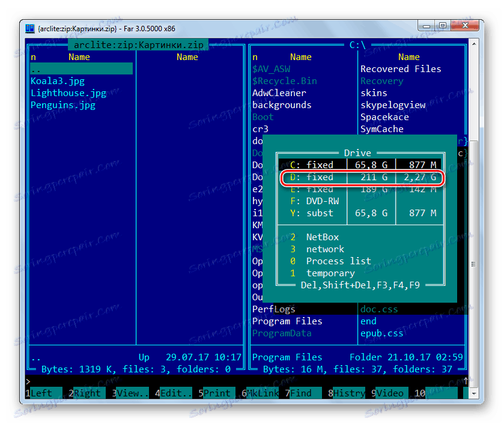The height and width of the screenshot is (424, 504).
Task: Select Lighthouse.jpg in the left panel
Action: point(68,93)
